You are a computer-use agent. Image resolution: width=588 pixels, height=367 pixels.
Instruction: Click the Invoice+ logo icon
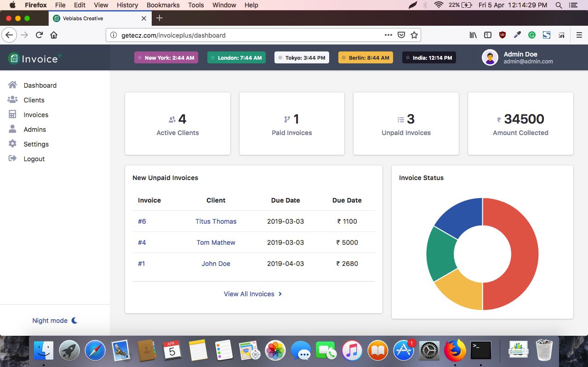click(14, 58)
